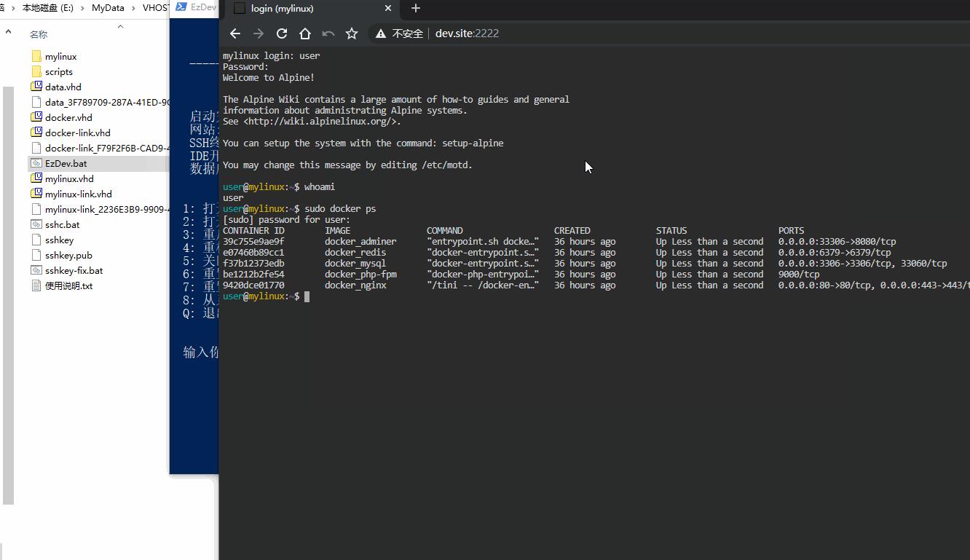Click the undo arrow in browser toolbar
This screenshot has width=970, height=560.
[x=328, y=33]
